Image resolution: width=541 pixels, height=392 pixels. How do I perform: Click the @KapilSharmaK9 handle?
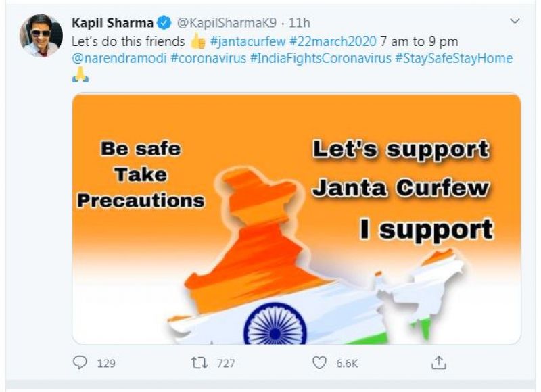(x=227, y=23)
